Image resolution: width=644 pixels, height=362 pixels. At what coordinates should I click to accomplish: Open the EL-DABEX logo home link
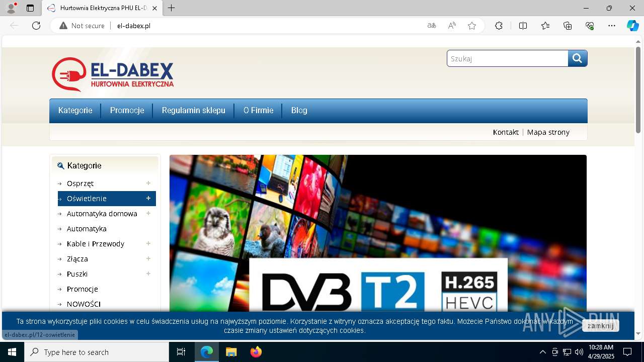click(x=113, y=74)
